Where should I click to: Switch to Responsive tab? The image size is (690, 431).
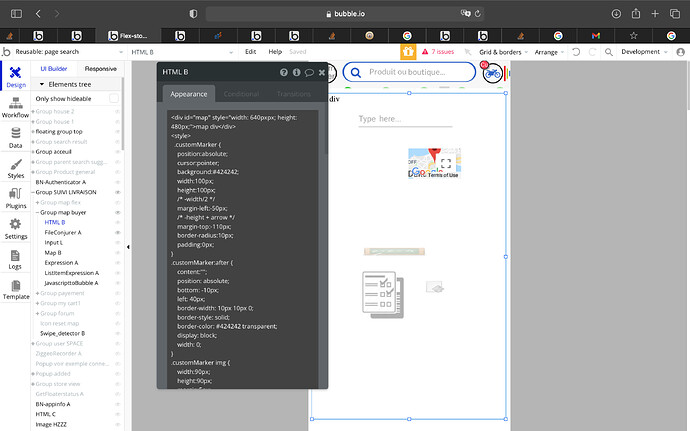point(100,69)
